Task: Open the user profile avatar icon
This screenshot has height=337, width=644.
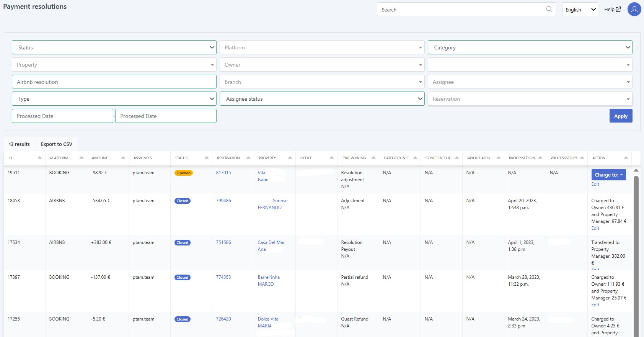Action: (x=634, y=9)
